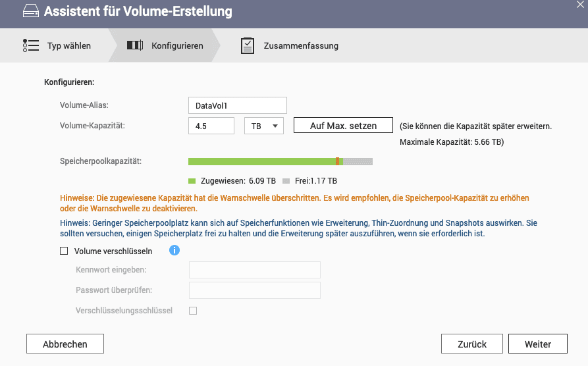Click the clipboard icon for Zusammenfassung

[248, 45]
